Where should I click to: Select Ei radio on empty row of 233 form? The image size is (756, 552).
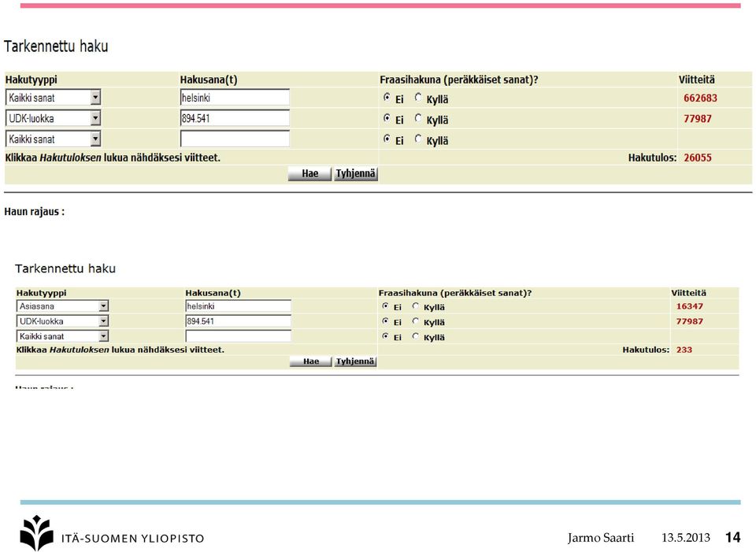pos(385,336)
